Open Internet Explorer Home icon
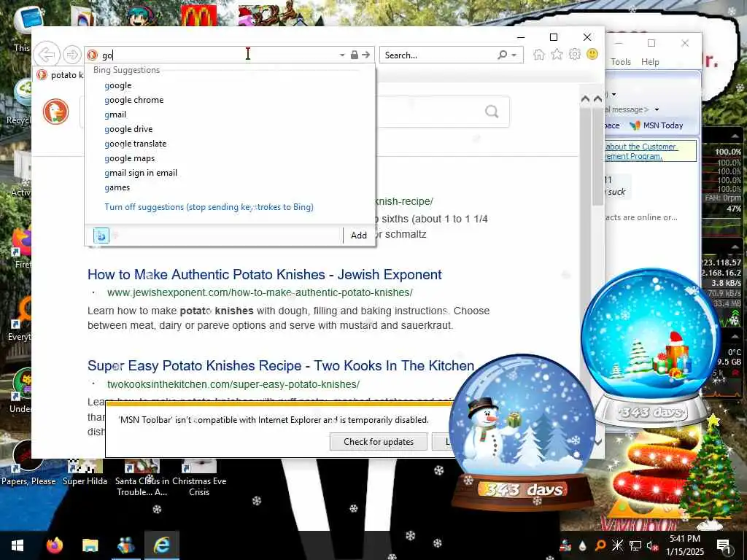This screenshot has width=747, height=560. pos(539,55)
